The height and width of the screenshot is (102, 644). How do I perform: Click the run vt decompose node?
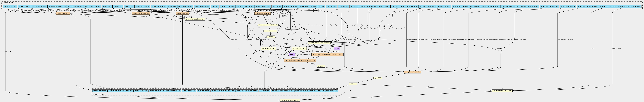point(270,31)
